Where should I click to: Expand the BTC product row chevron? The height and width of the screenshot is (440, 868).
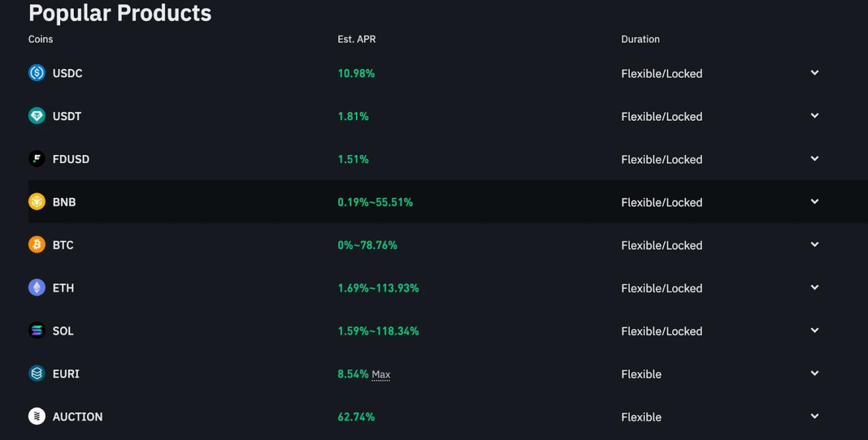(x=814, y=244)
